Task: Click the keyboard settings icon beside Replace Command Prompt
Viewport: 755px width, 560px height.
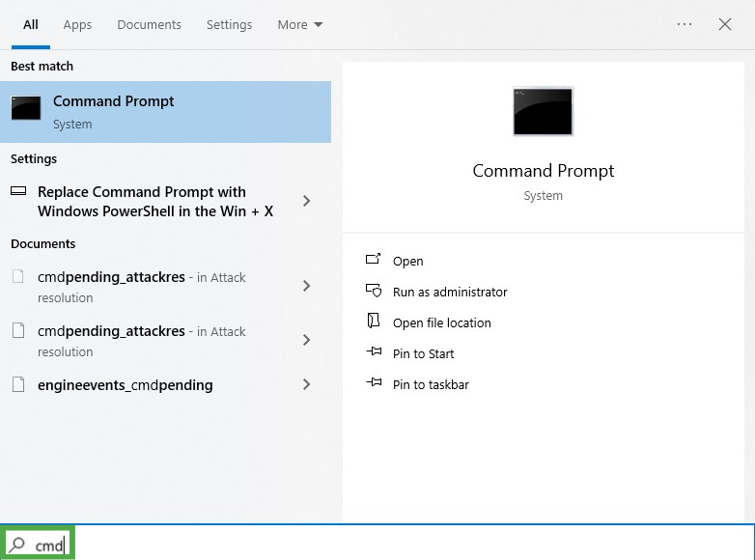Action: click(18, 191)
